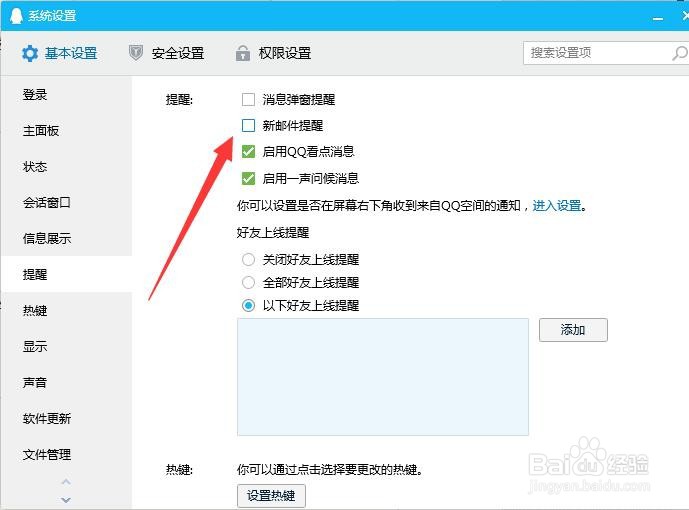Open 软件更新 settings in sidebar

click(x=66, y=419)
